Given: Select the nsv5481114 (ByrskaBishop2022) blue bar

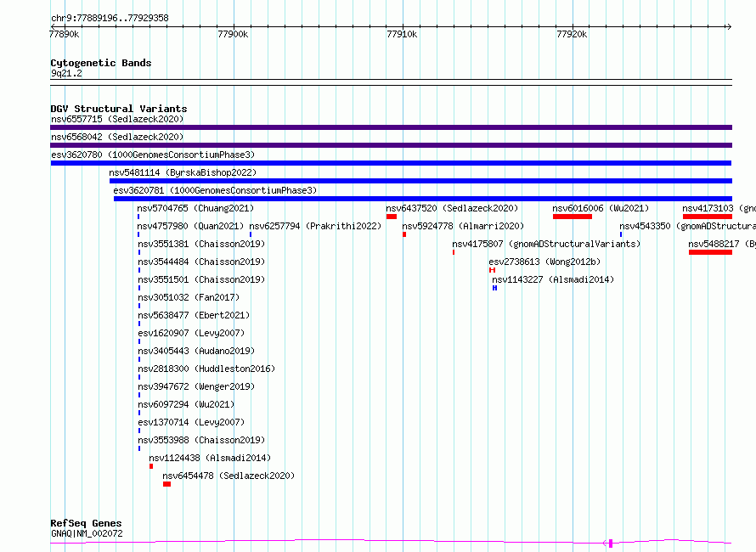Looking at the screenshot, I should pos(421,181).
